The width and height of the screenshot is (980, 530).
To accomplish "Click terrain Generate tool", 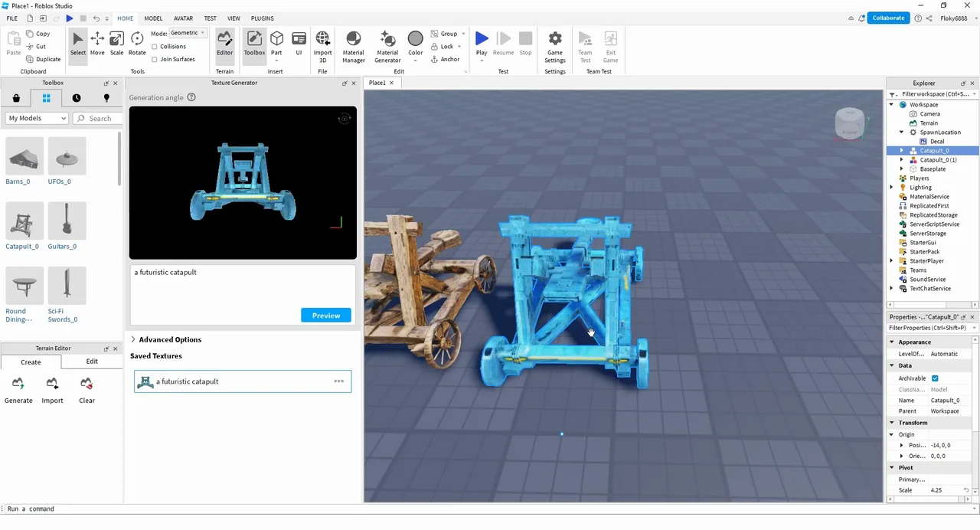I will pos(18,390).
